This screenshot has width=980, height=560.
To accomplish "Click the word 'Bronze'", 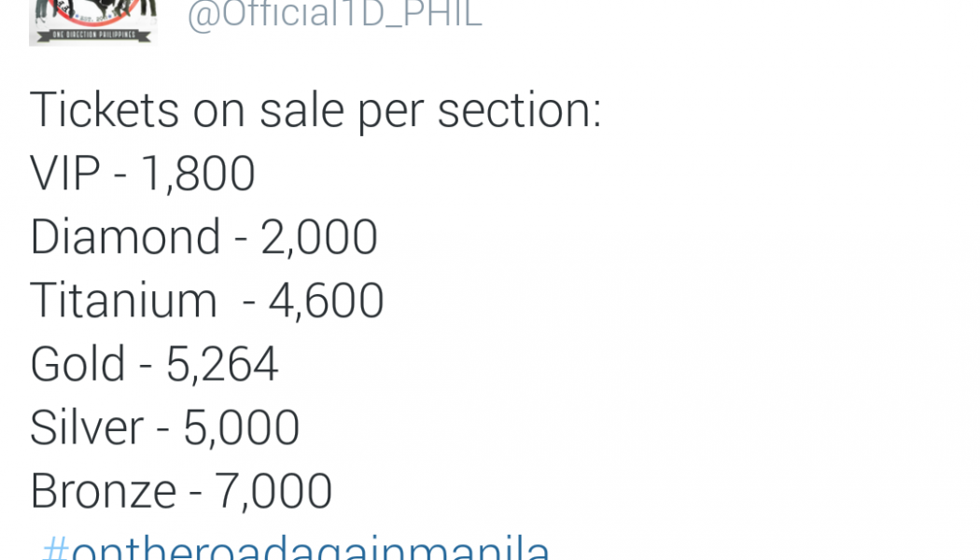I will (104, 492).
